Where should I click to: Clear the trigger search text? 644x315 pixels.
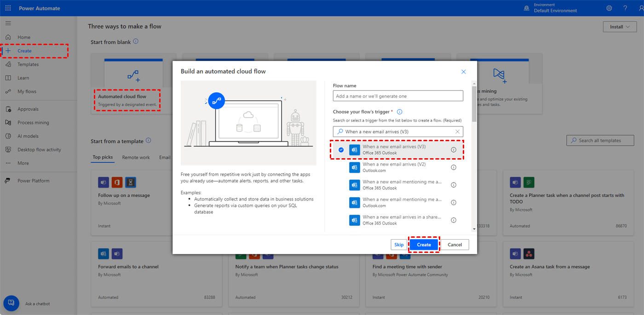[458, 132]
